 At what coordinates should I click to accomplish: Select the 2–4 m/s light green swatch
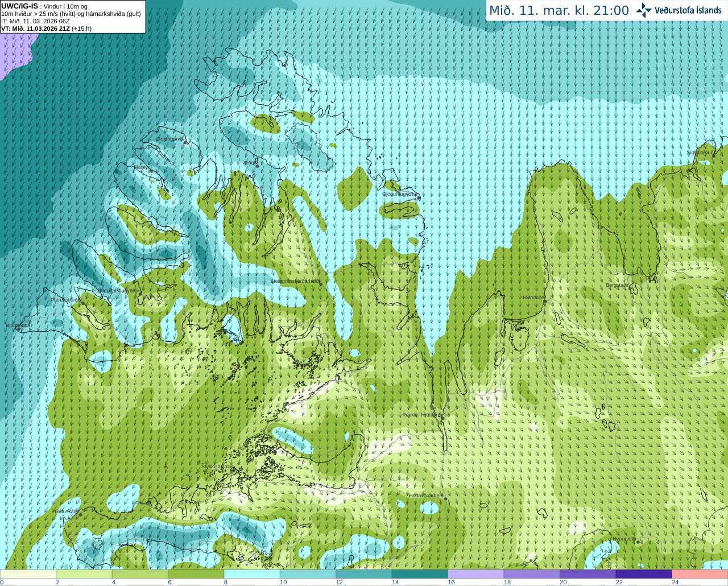(85, 574)
